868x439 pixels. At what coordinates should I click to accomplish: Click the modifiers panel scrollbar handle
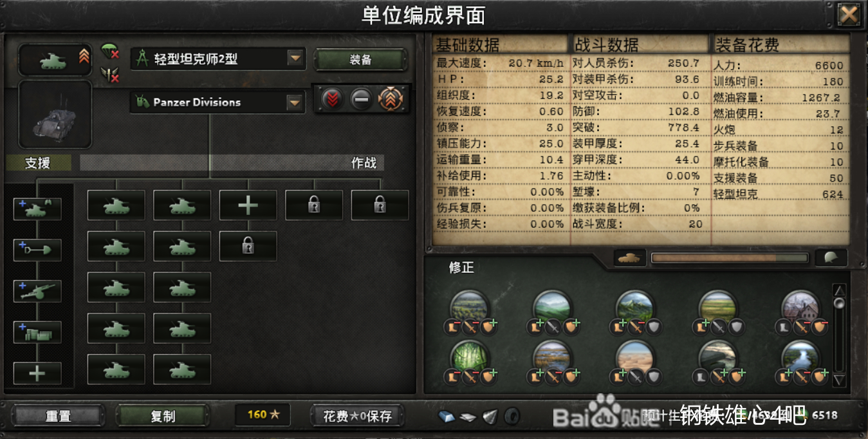click(839, 303)
